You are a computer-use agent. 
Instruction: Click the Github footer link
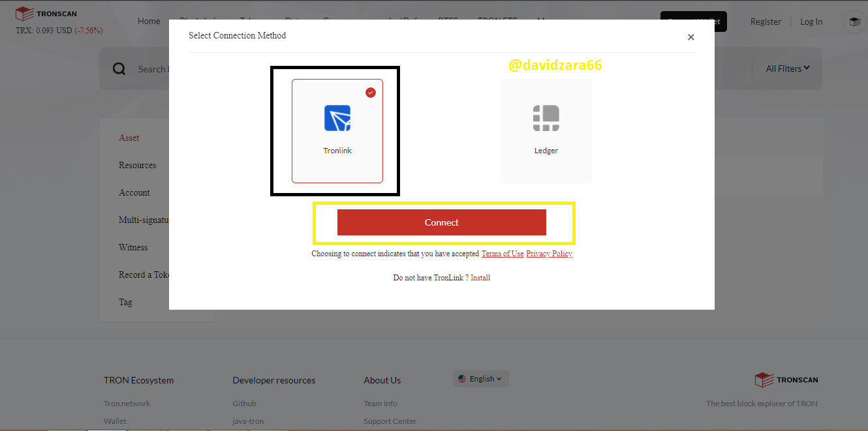[x=244, y=404]
